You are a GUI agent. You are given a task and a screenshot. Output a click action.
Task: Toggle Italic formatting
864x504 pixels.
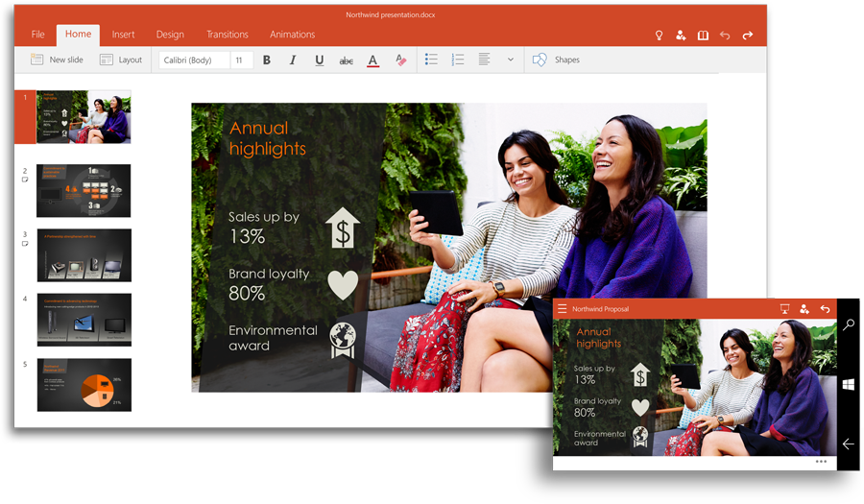[x=293, y=60]
